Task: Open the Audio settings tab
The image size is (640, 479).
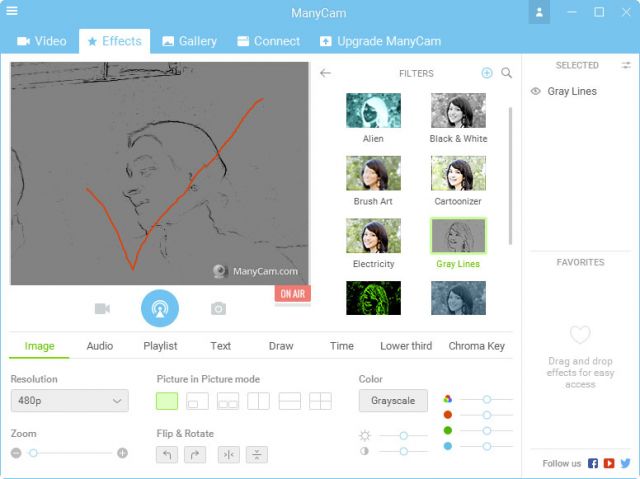Action: tap(100, 346)
